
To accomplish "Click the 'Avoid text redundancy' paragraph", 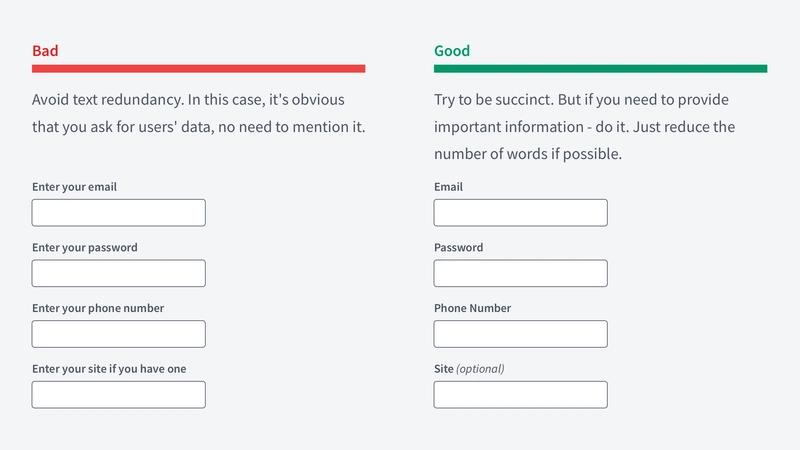I will [198, 113].
